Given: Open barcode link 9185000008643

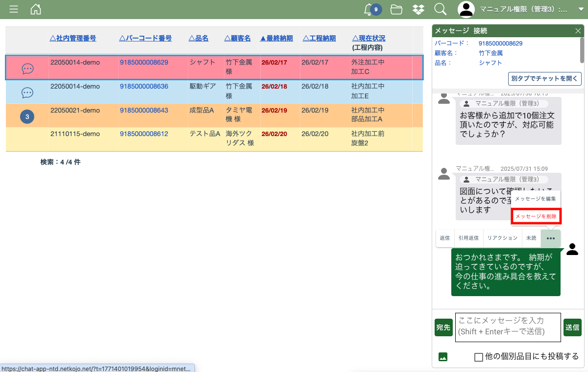Looking at the screenshot, I should point(144,111).
